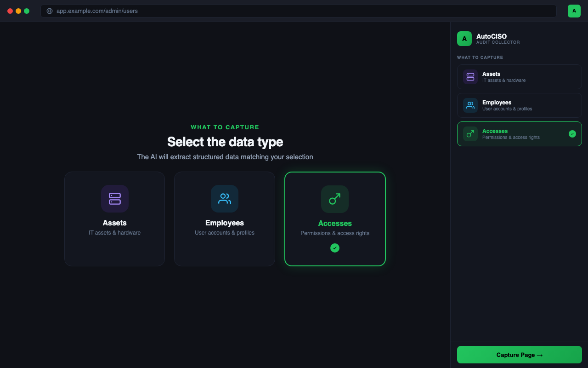Image resolution: width=588 pixels, height=368 pixels.
Task: Click the AutoCISO logo in the sidebar header
Action: (x=464, y=39)
